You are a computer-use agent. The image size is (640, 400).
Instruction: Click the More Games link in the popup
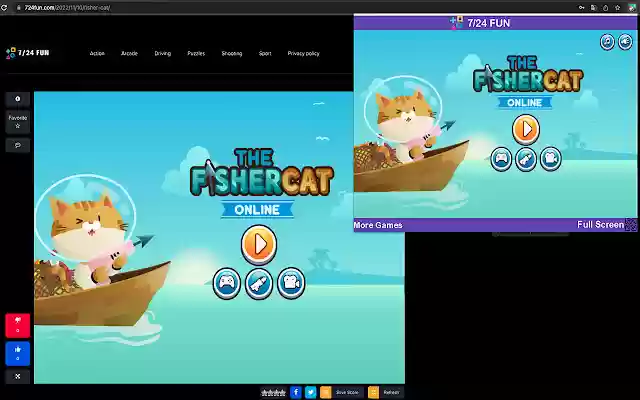[378, 225]
